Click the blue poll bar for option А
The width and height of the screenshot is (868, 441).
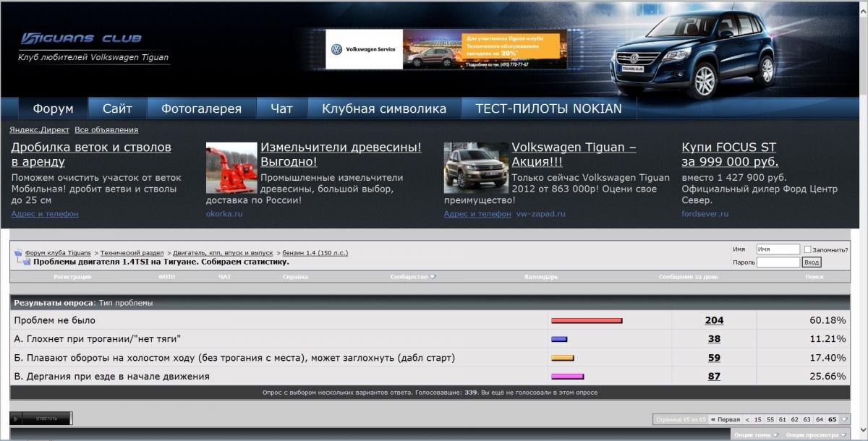[x=559, y=339]
